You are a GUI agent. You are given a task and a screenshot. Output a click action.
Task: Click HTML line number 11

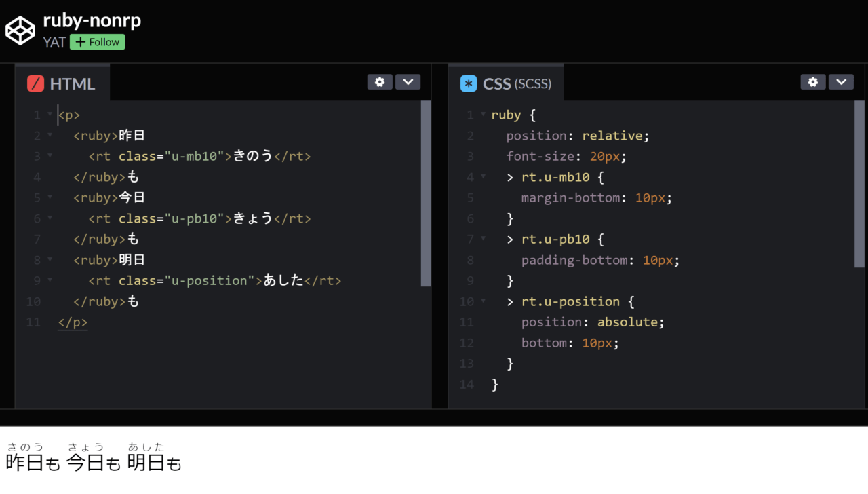[34, 322]
